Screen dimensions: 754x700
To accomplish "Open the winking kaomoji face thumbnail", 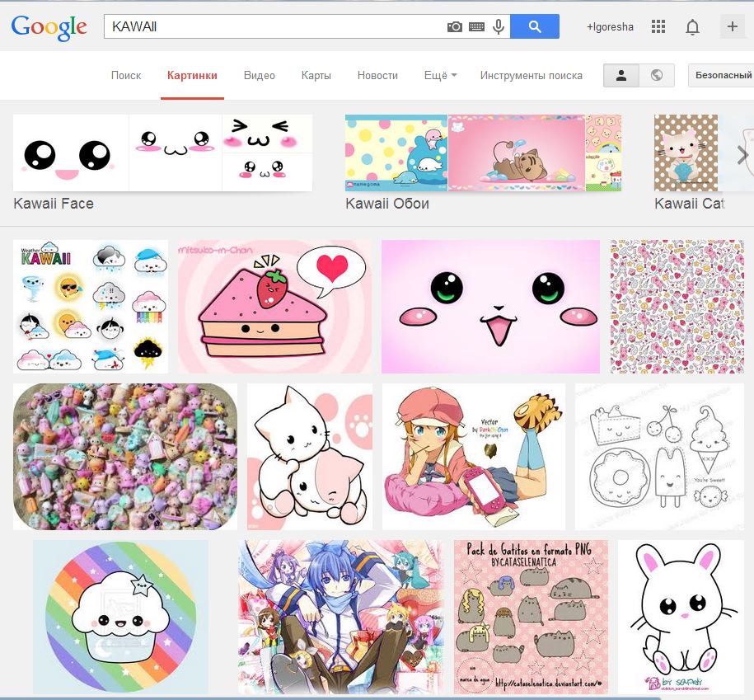I will (x=267, y=134).
